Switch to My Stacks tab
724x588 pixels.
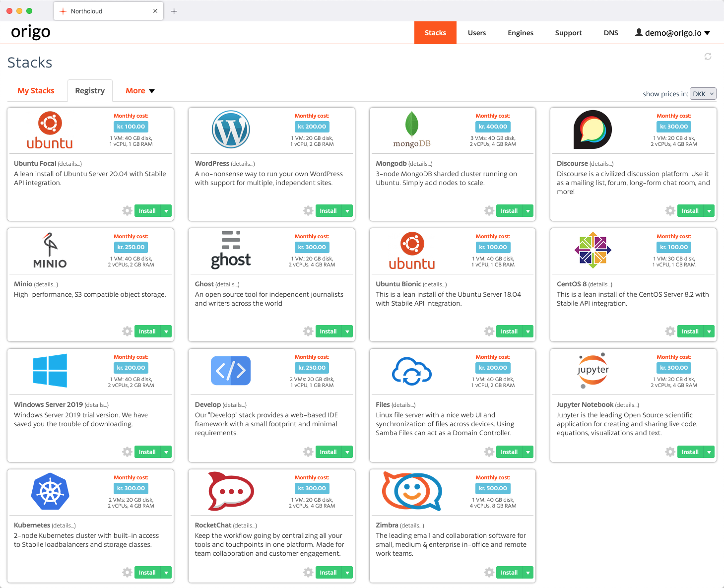[x=36, y=91]
